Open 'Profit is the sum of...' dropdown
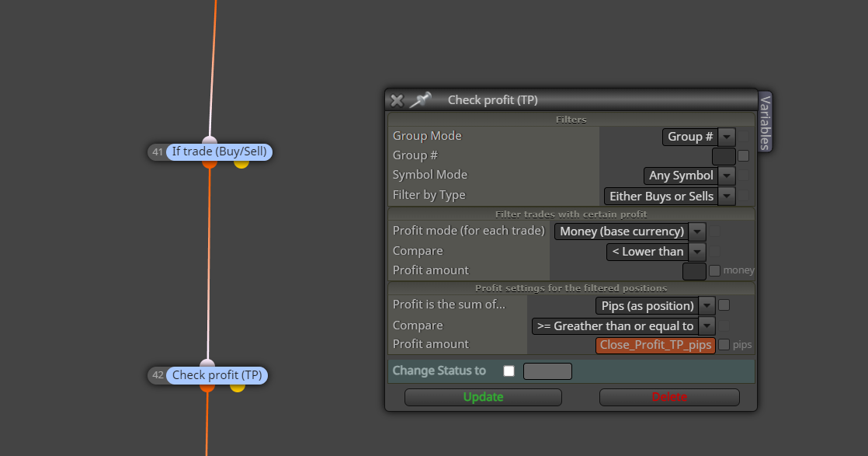The width and height of the screenshot is (868, 456). (x=655, y=306)
